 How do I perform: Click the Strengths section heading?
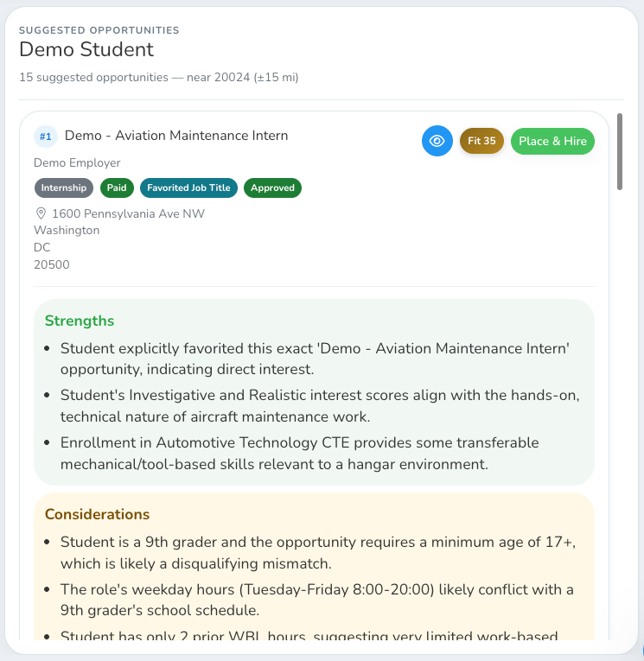pos(80,321)
